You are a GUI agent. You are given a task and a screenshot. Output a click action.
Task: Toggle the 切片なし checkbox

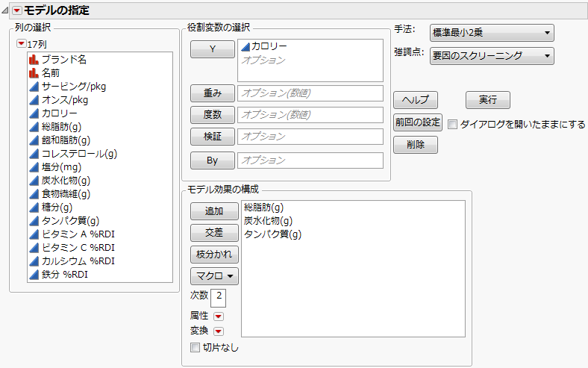click(196, 347)
